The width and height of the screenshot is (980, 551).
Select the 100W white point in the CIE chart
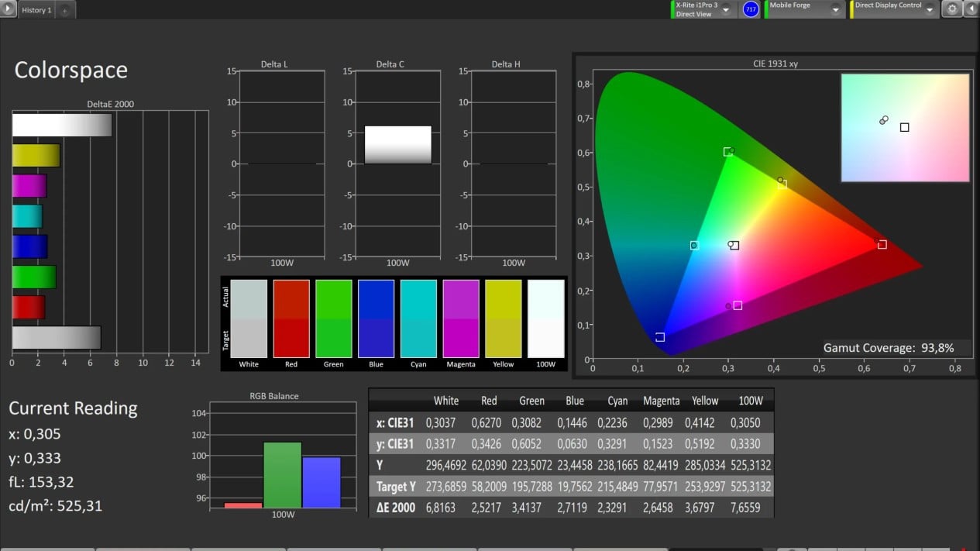(734, 246)
